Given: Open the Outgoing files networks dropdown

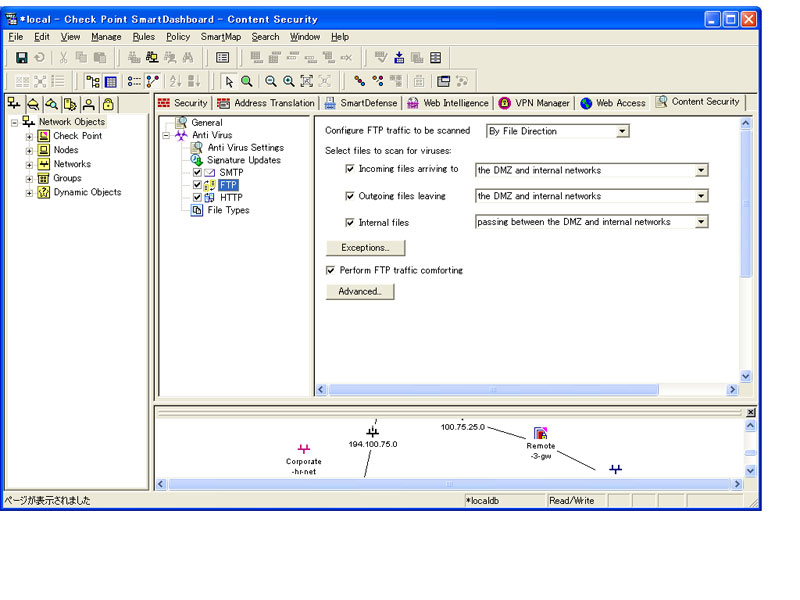Looking at the screenshot, I should point(702,196).
